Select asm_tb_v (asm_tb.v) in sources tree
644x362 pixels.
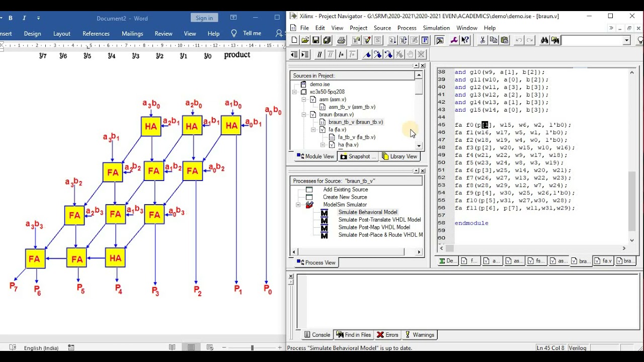pyautogui.click(x=352, y=107)
